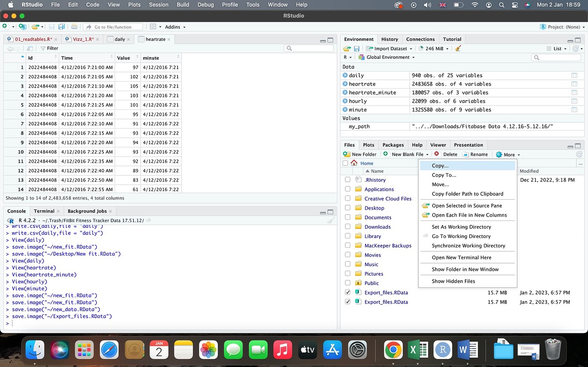Screen dimensions: 588x367
Task: Choose Copy To... from context menu
Action: tap(444, 175)
